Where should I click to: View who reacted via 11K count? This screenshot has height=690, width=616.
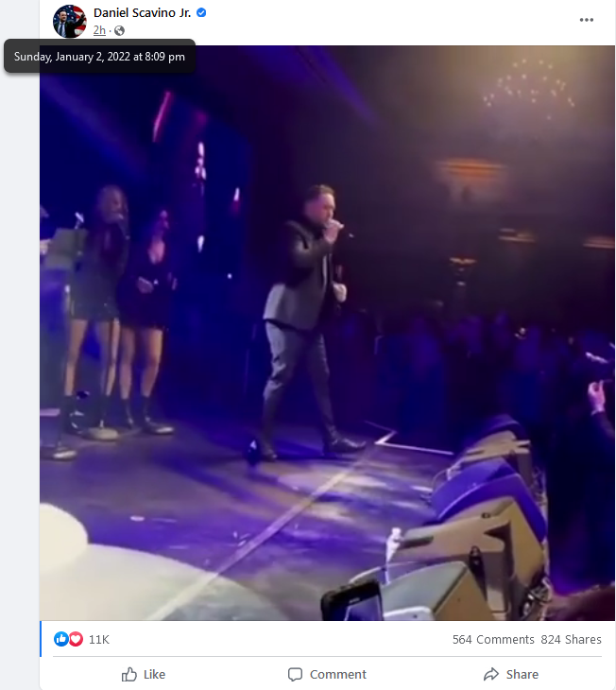tap(99, 639)
